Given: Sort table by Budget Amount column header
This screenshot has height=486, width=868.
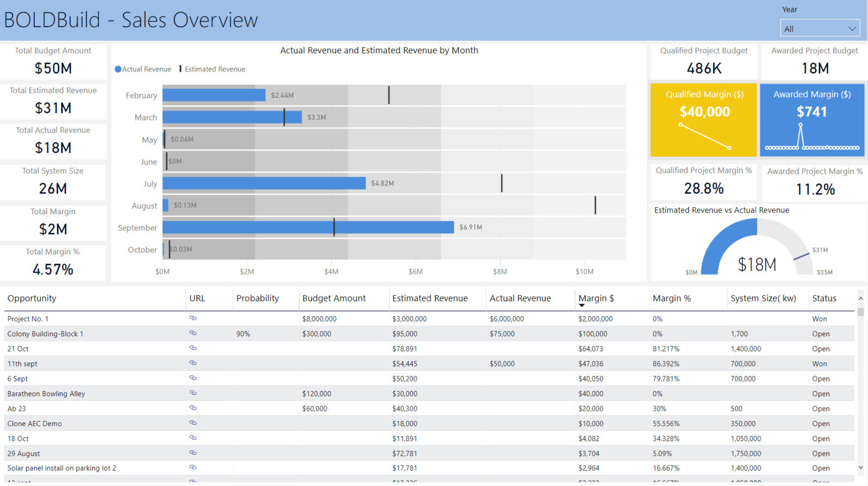Looking at the screenshot, I should tap(334, 298).
